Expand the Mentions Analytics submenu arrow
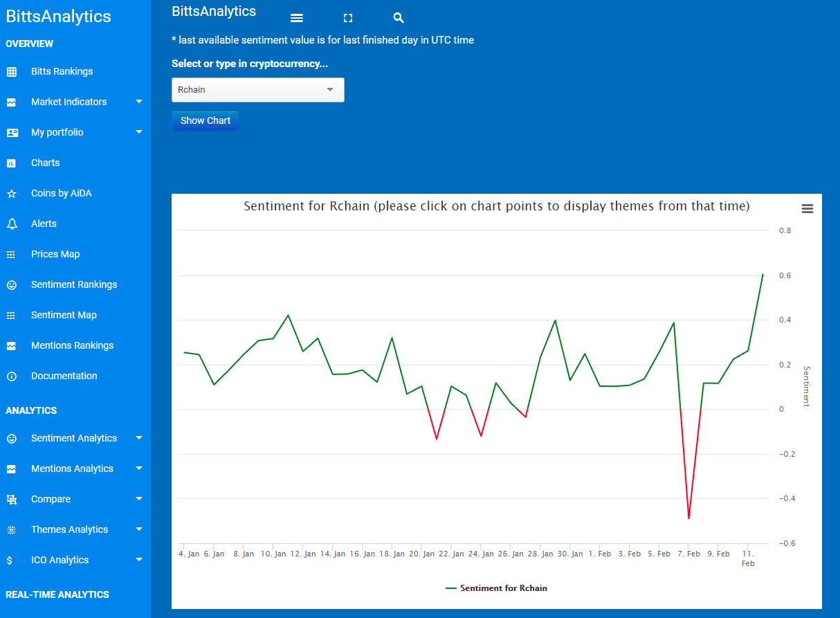 (139, 469)
